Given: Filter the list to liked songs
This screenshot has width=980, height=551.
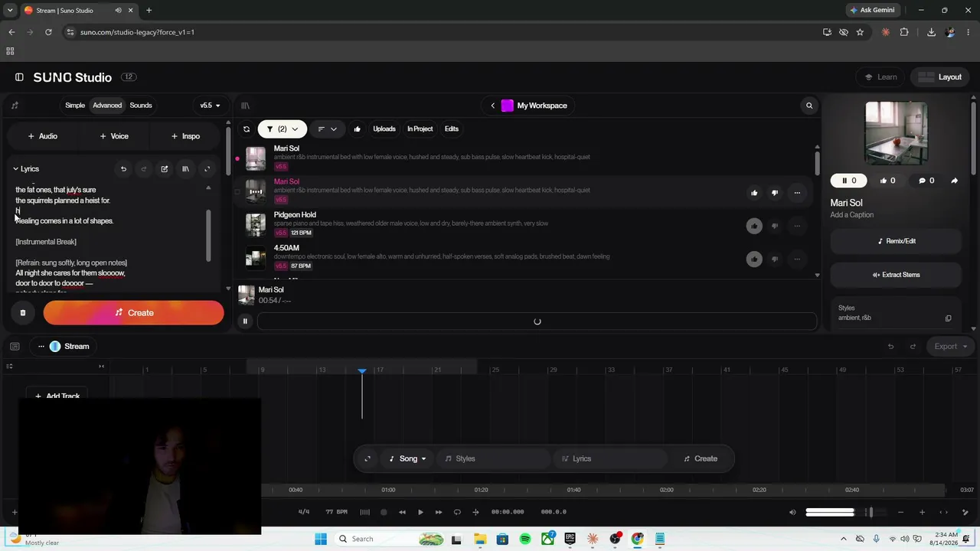Looking at the screenshot, I should tap(357, 129).
